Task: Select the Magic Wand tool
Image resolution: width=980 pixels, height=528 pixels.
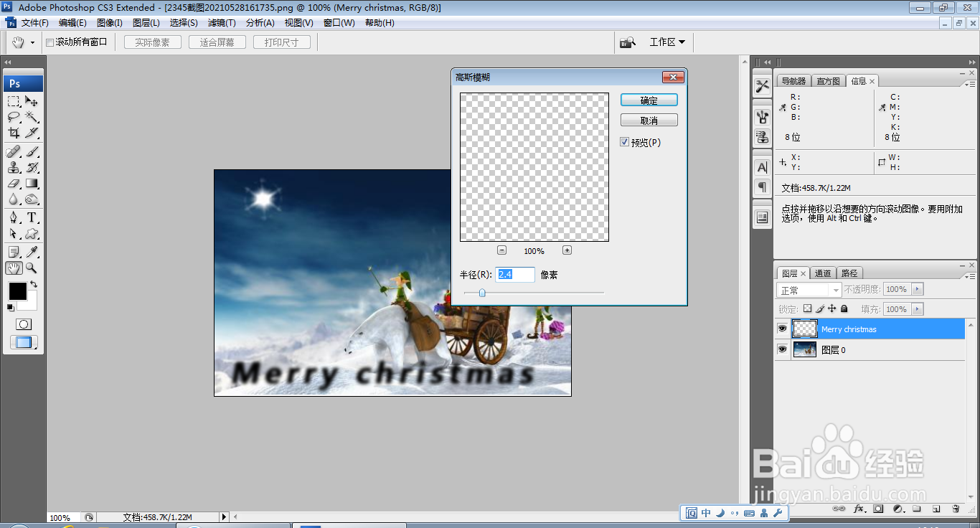Action: (32, 117)
